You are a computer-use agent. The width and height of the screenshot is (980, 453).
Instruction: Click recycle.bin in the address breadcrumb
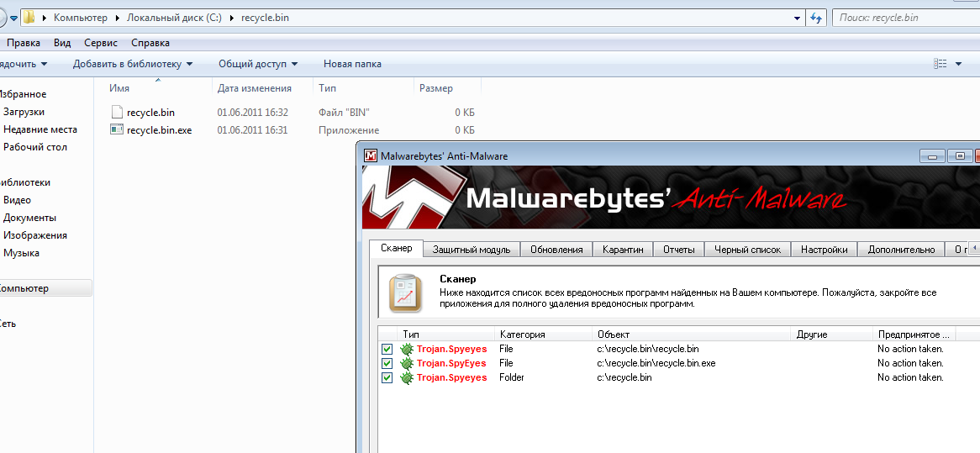265,18
